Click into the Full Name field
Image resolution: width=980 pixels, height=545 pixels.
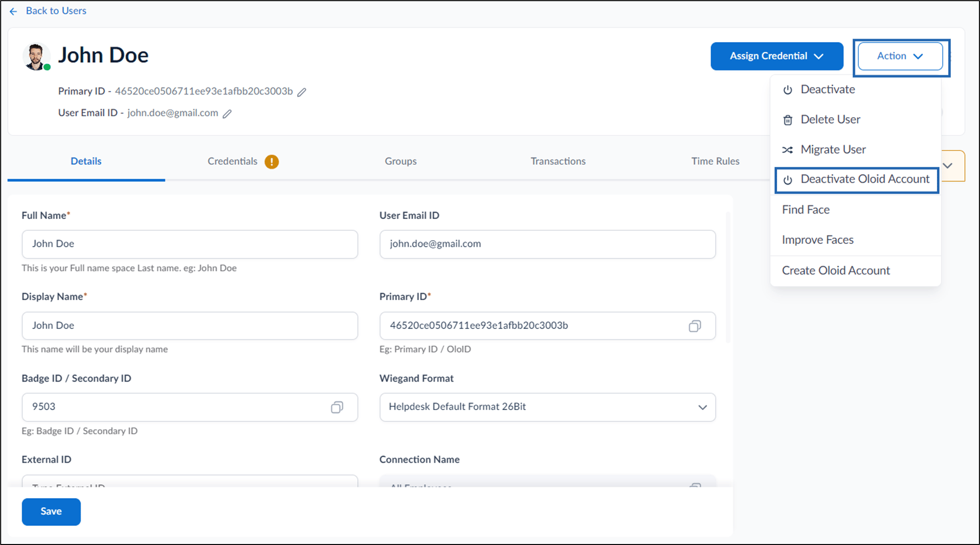tap(190, 244)
